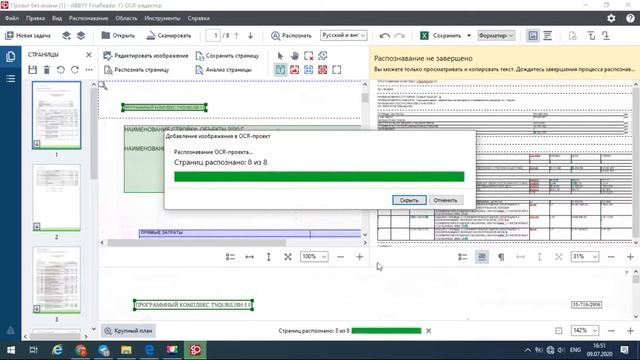Open Windows Start menu
This screenshot has height=360, width=640.
[11, 350]
